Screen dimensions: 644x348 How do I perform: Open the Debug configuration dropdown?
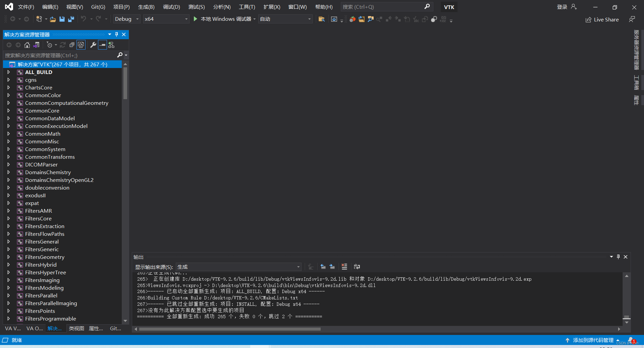tap(126, 19)
